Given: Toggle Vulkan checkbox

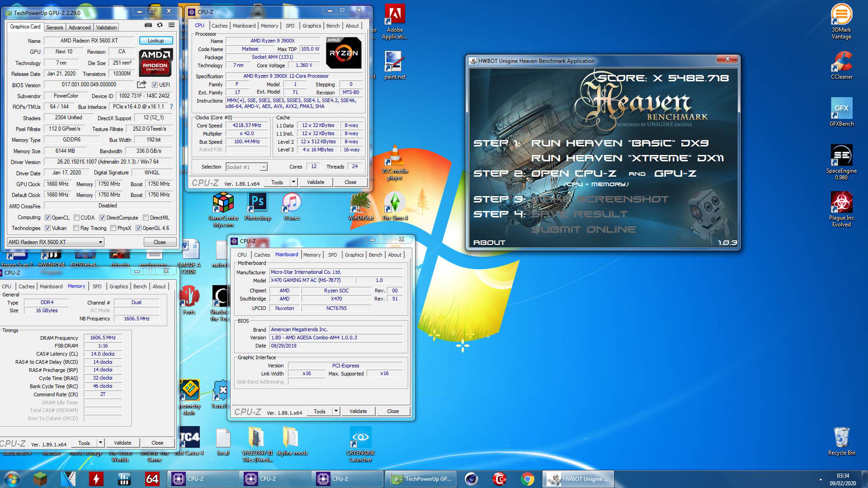Looking at the screenshot, I should click(47, 228).
